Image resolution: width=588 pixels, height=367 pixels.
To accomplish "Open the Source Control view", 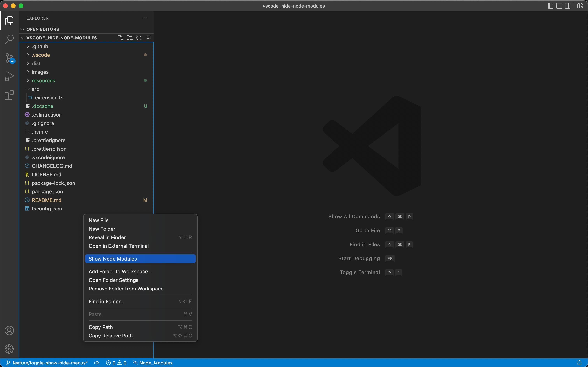I will point(9,58).
